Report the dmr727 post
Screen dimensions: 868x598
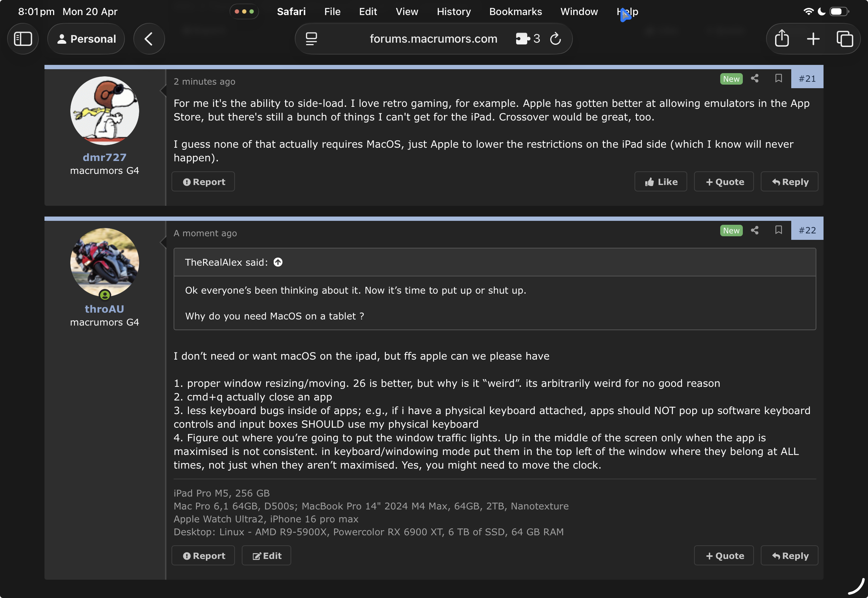203,182
